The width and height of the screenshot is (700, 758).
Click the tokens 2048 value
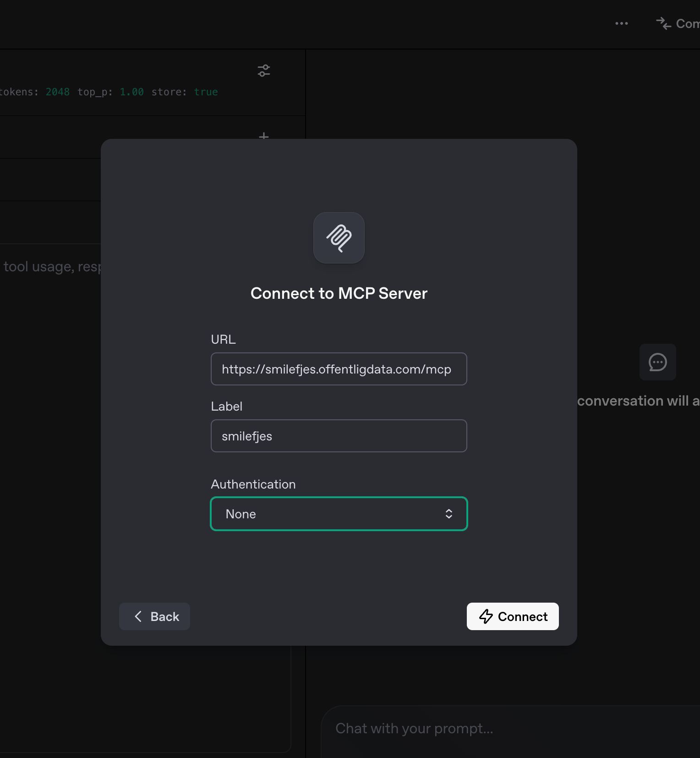57,92
